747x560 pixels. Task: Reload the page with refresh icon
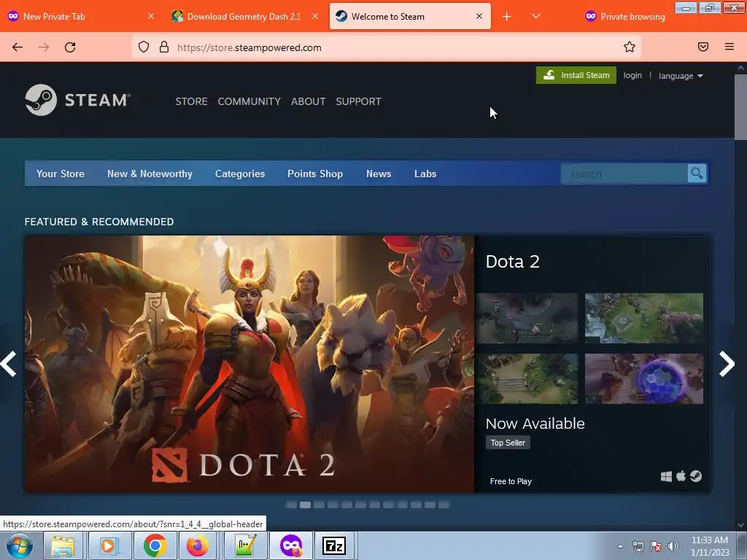pyautogui.click(x=70, y=47)
